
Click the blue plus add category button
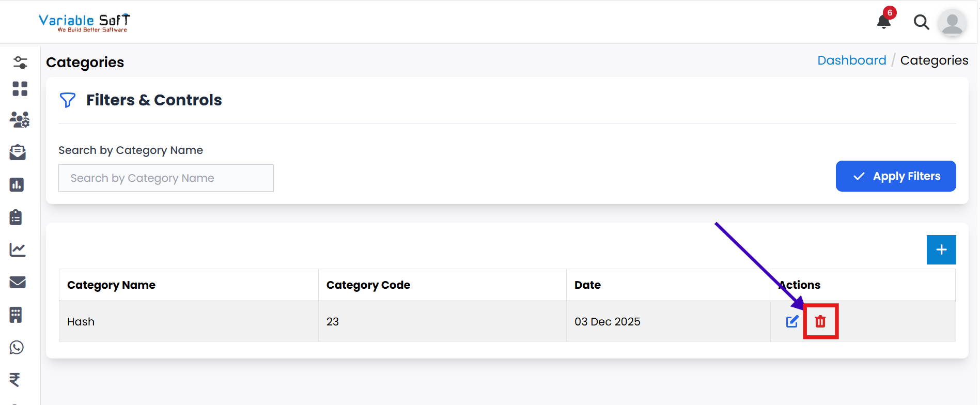941,250
